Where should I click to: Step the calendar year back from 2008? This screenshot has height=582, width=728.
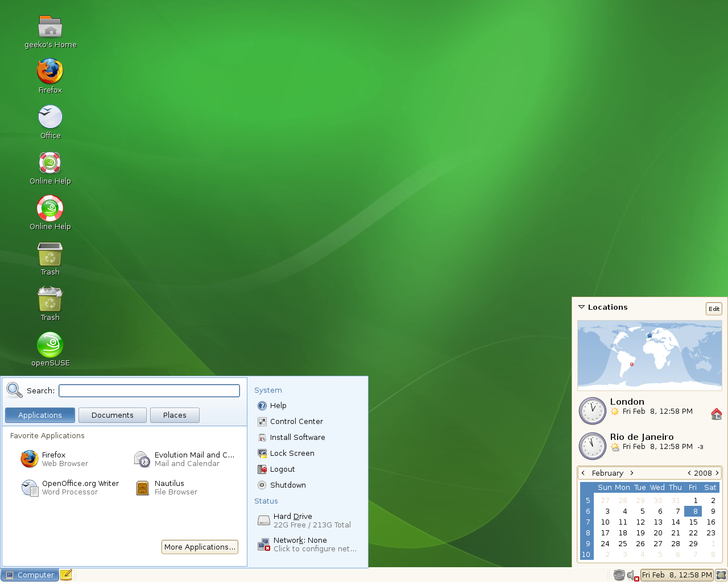pyautogui.click(x=690, y=473)
